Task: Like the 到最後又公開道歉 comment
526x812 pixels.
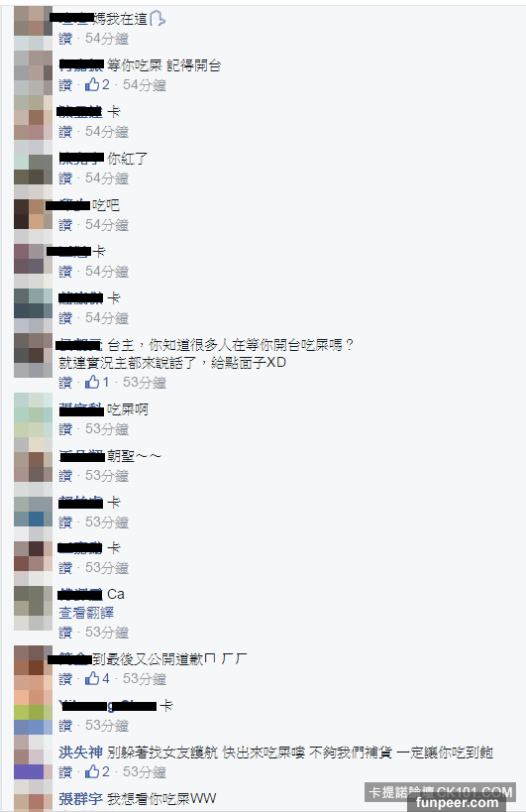Action: point(65,678)
